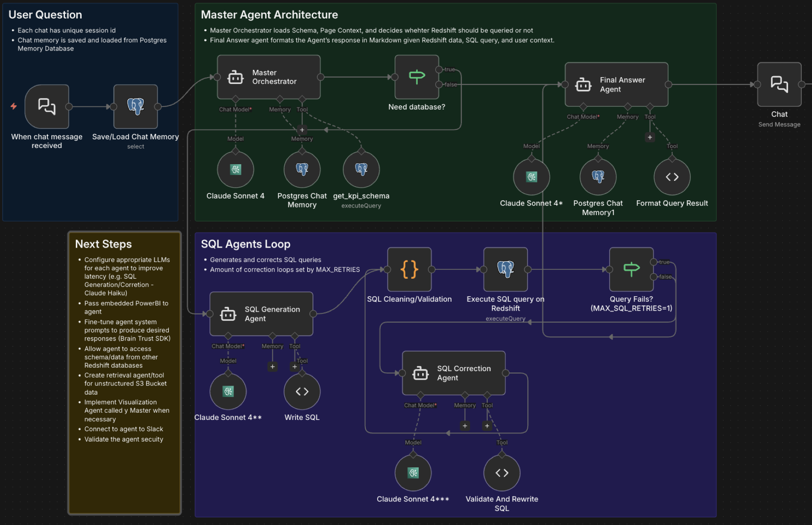
Task: Select the get_kpi_schema tool node
Action: coord(361,170)
